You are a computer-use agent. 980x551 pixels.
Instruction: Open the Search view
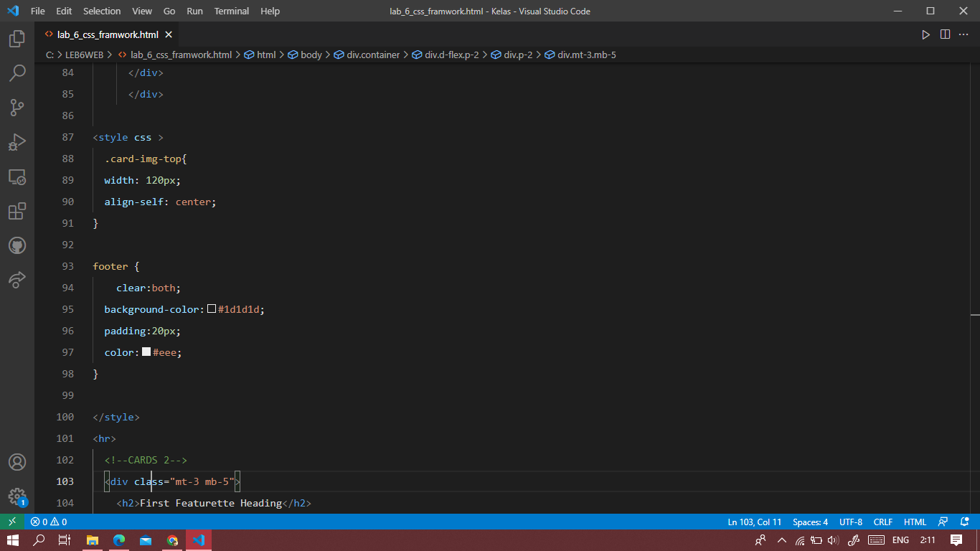point(17,73)
